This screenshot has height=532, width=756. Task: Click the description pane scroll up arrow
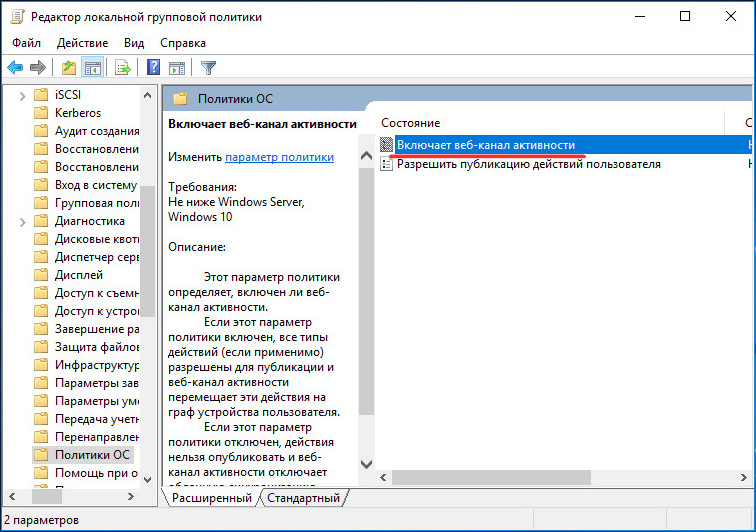pos(366,156)
